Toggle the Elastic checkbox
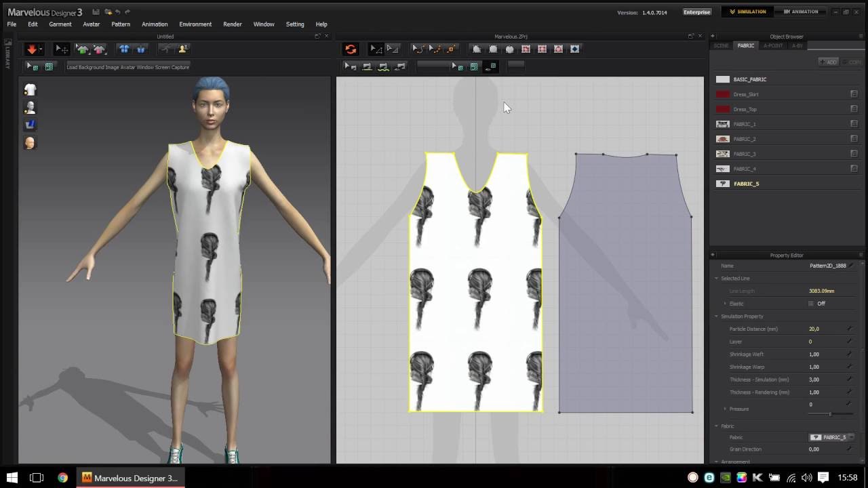This screenshot has width=868, height=488. pos(810,304)
